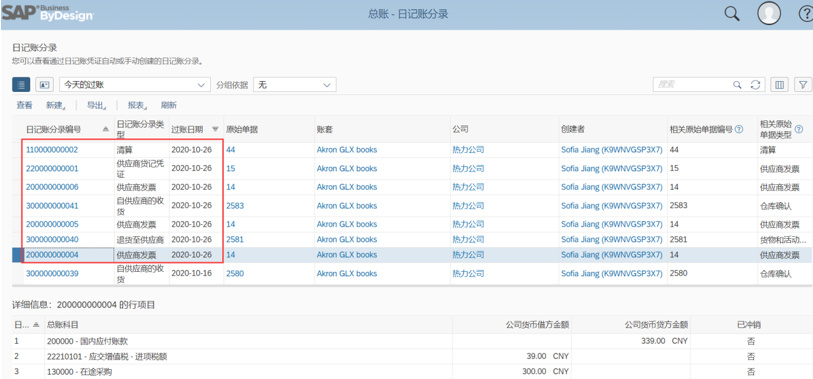Open journal entry 200000000006

click(x=52, y=187)
